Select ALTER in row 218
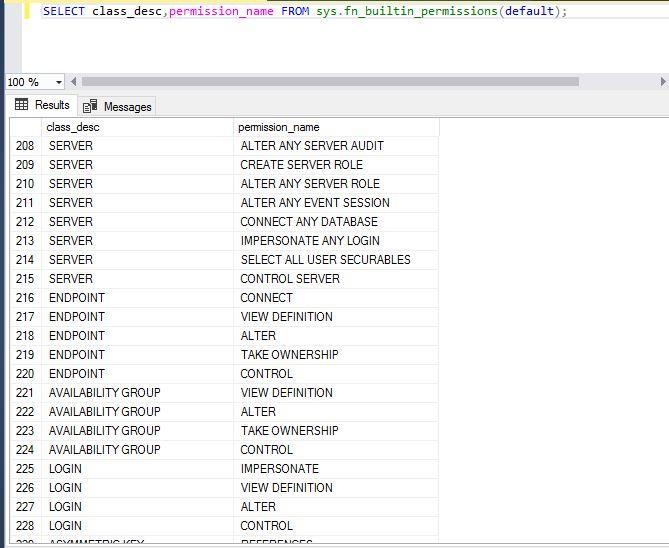The height and width of the screenshot is (548, 669). (336, 336)
